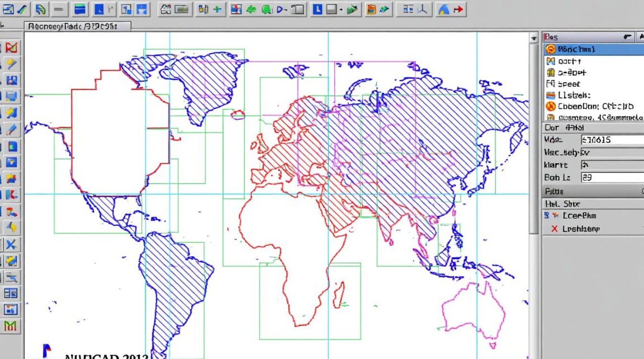Select the yellow pencil tool in left toolbar
This screenshot has height=359, width=644.
click(11, 64)
